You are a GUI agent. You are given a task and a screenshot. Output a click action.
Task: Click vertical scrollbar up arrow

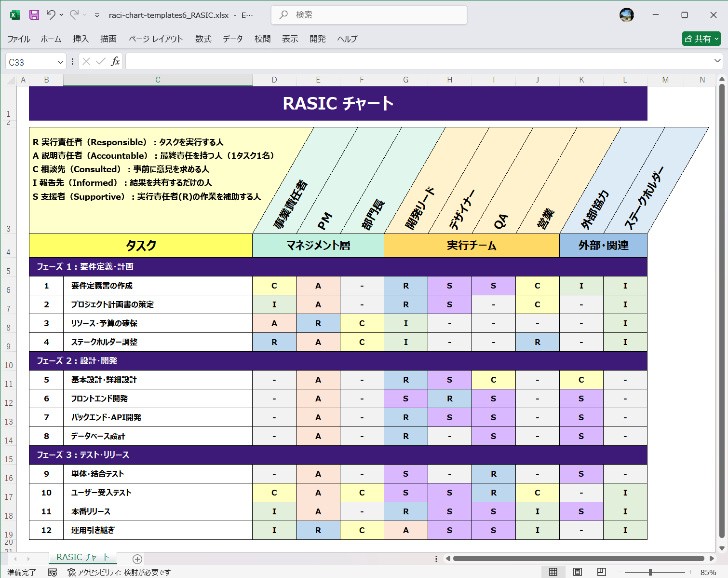pyautogui.click(x=722, y=79)
